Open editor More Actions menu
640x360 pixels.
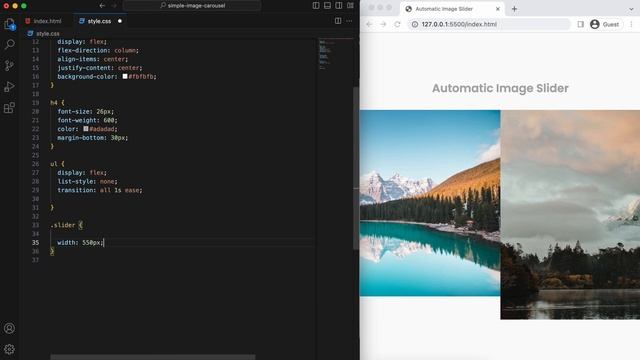[x=349, y=21]
